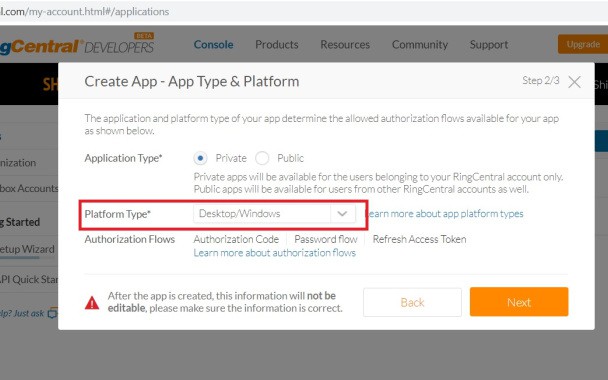Click the Next button
Image resolution: width=608 pixels, height=380 pixels.
click(519, 302)
